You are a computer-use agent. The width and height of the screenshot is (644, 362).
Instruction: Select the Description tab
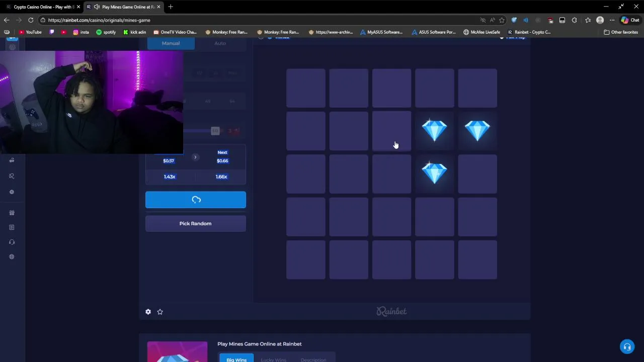point(313,359)
